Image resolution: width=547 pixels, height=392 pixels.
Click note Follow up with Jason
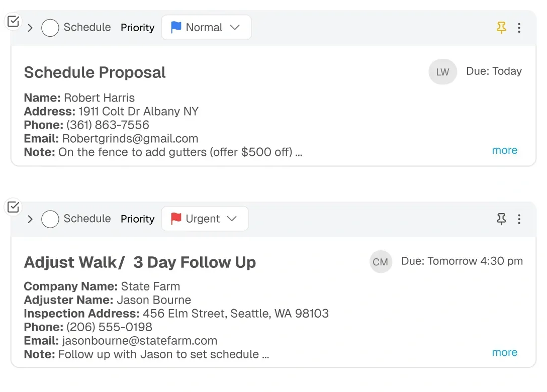click(163, 354)
